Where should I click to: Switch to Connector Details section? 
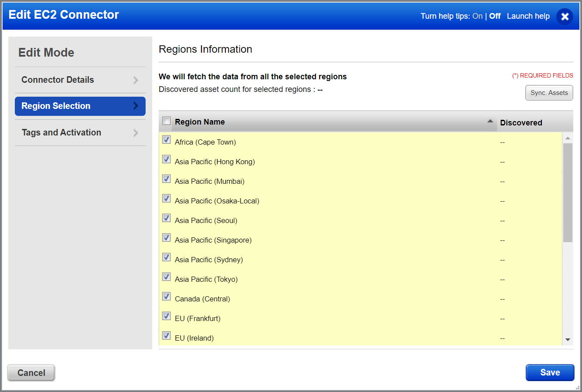pos(58,80)
